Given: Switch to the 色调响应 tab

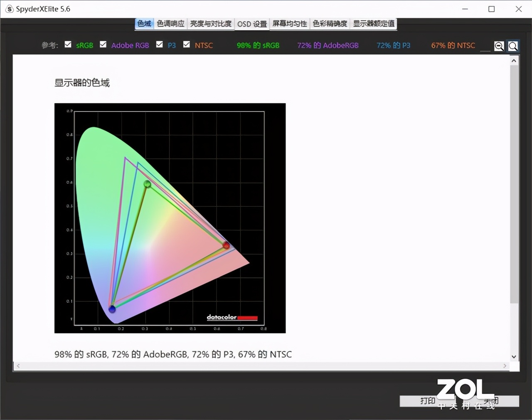Looking at the screenshot, I should (170, 24).
